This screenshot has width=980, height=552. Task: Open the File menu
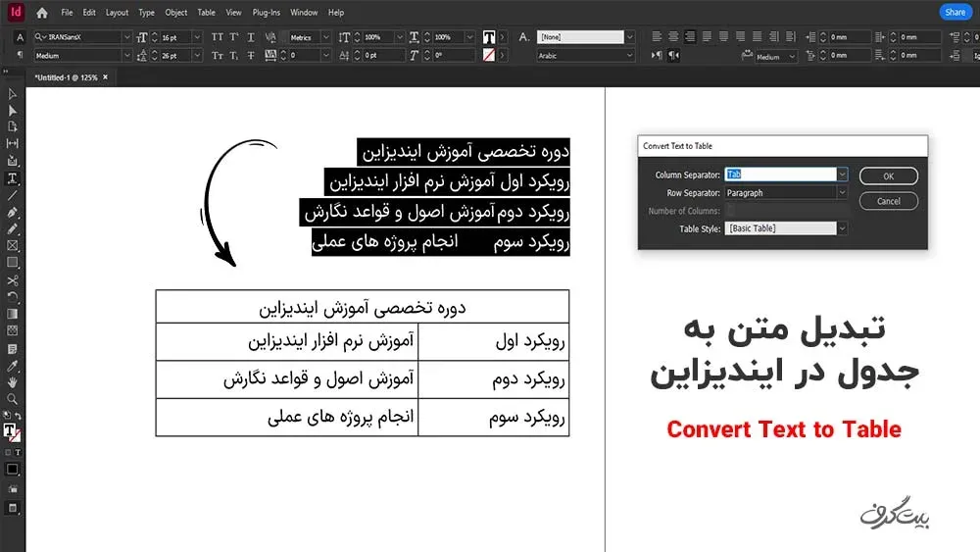coord(67,13)
